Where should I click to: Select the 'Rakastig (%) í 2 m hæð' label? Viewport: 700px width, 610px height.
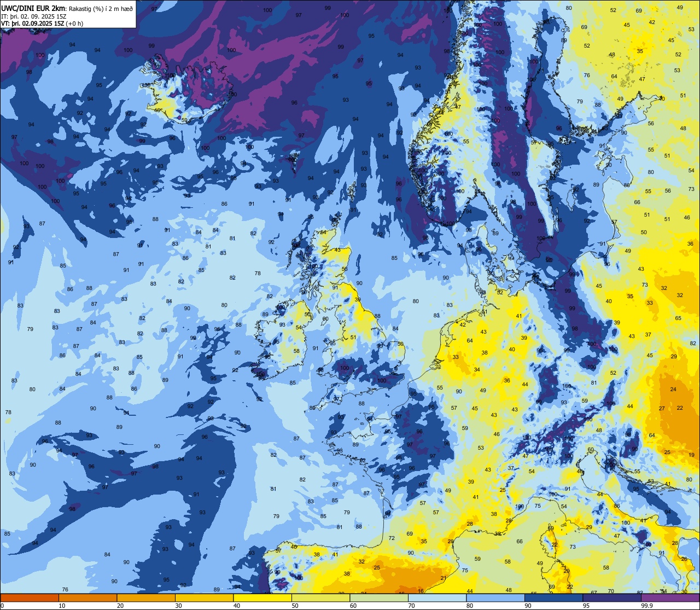pyautogui.click(x=100, y=8)
